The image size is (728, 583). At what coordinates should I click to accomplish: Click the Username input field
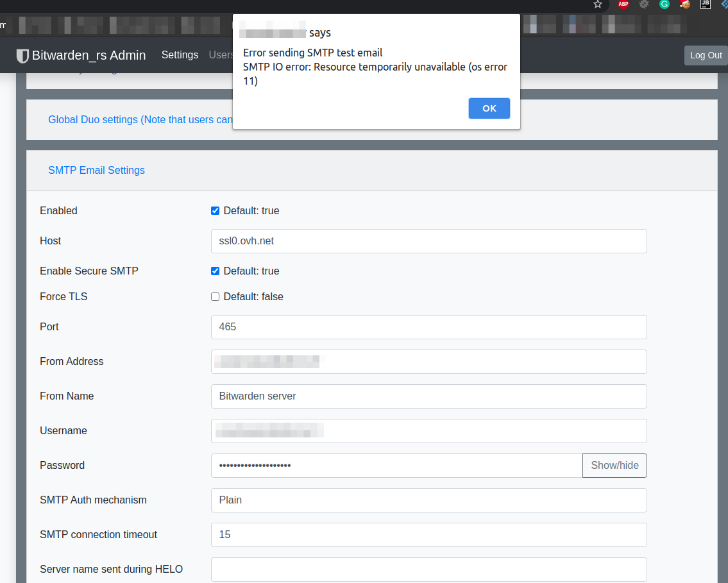click(428, 431)
